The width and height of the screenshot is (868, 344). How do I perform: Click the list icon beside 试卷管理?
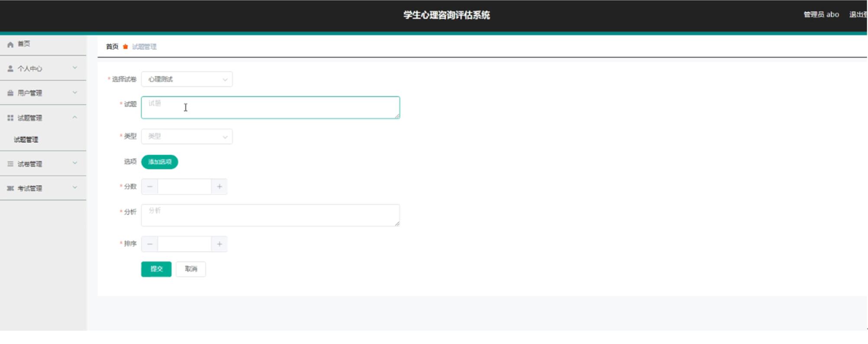click(x=10, y=164)
